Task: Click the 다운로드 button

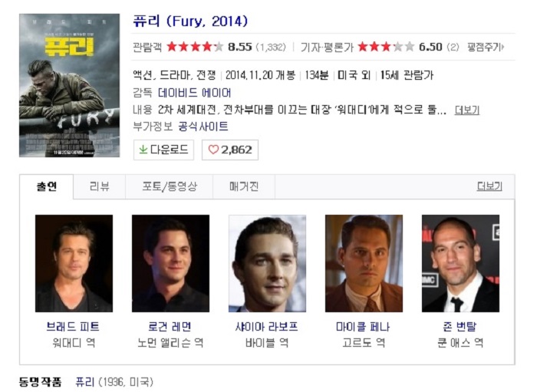Action: (x=163, y=150)
